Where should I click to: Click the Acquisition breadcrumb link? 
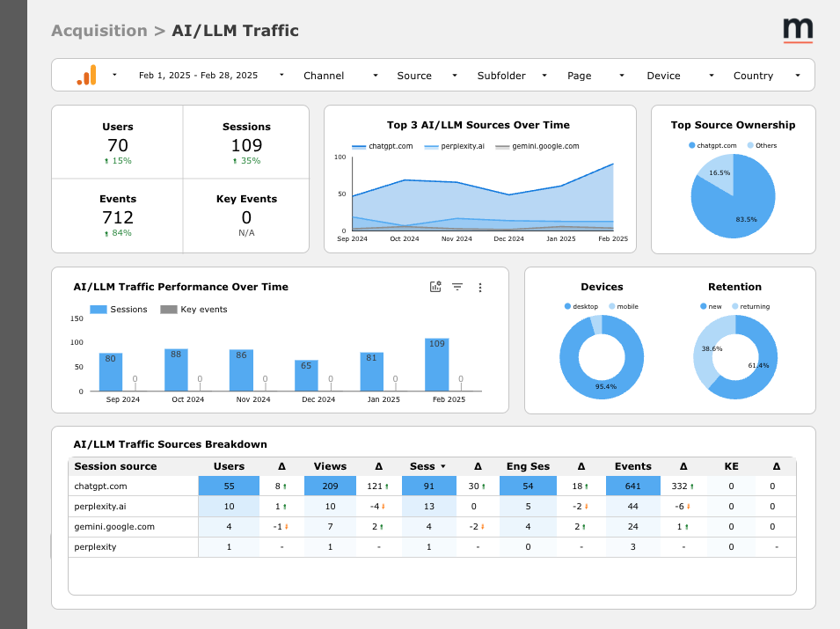99,31
